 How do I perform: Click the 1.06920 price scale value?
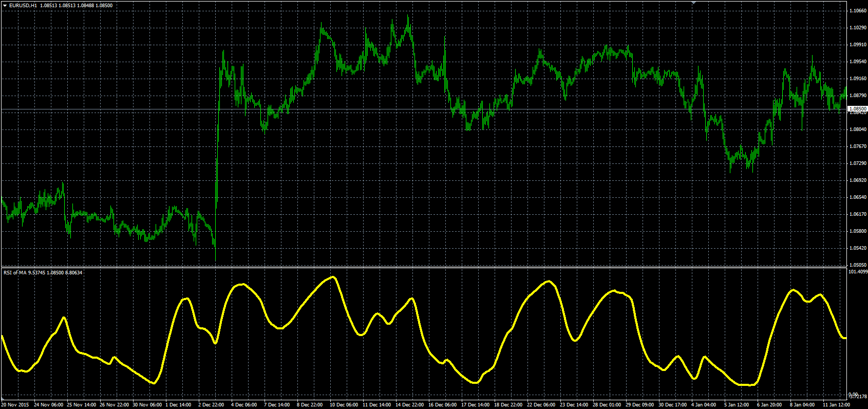[x=858, y=180]
